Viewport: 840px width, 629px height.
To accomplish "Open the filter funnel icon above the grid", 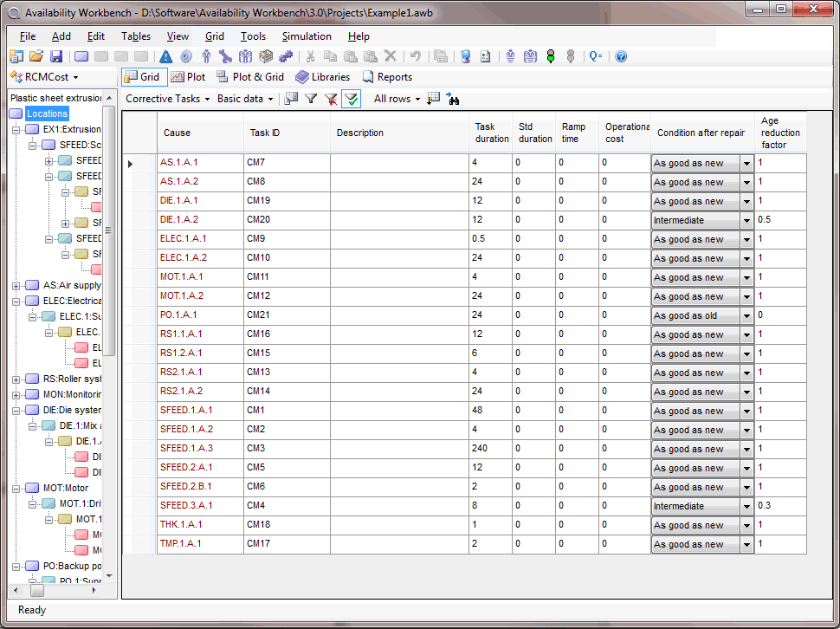I will point(311,99).
